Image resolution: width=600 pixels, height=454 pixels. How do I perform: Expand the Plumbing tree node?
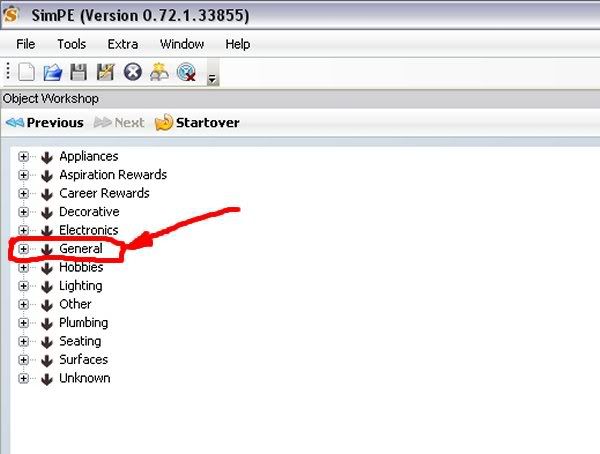tap(23, 323)
